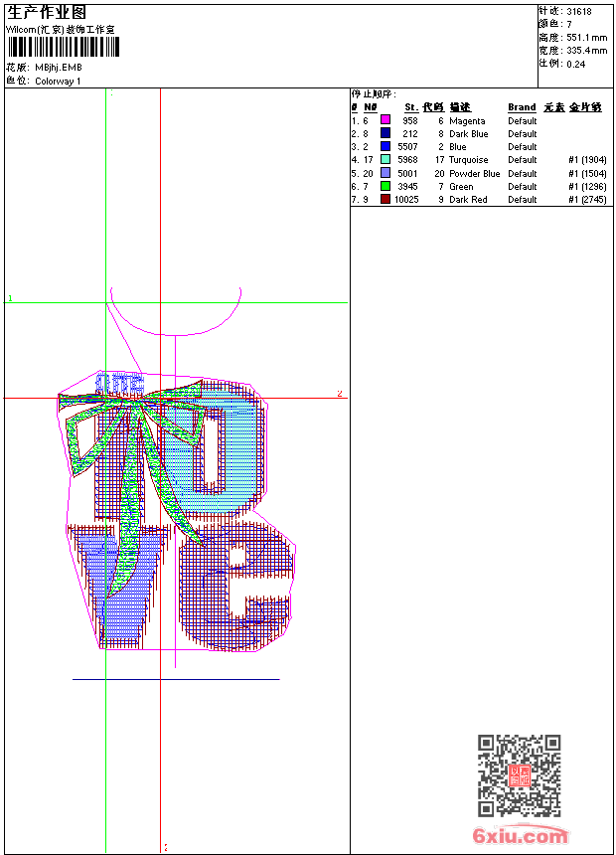Click the 31618 stitch count value
Screen dimensions: 616x855
pos(579,12)
